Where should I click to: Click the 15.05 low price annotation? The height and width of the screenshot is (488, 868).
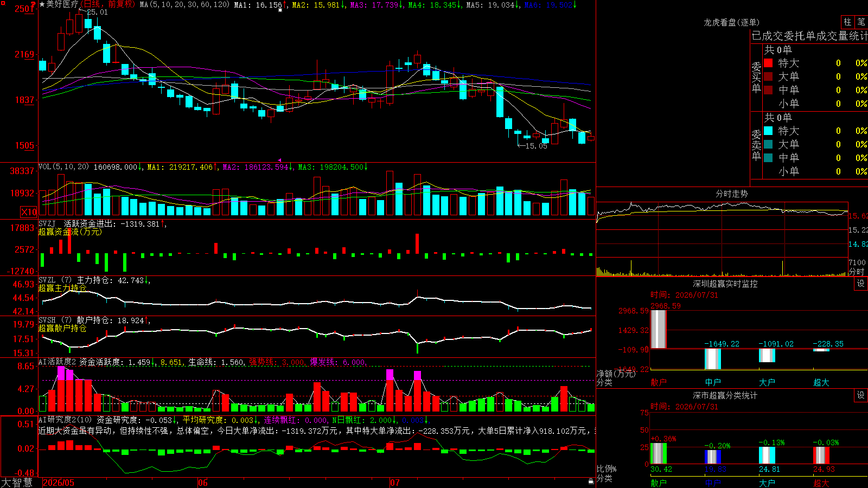pos(536,146)
